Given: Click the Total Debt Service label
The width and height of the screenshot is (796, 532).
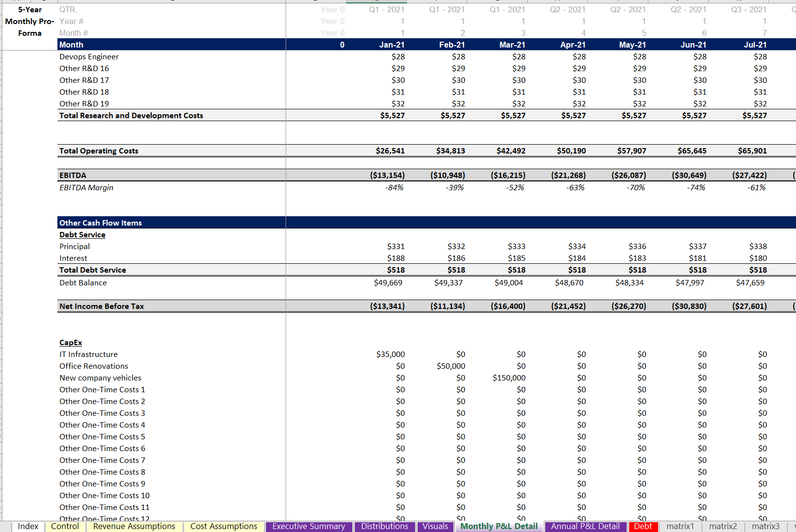Looking at the screenshot, I should point(92,270).
